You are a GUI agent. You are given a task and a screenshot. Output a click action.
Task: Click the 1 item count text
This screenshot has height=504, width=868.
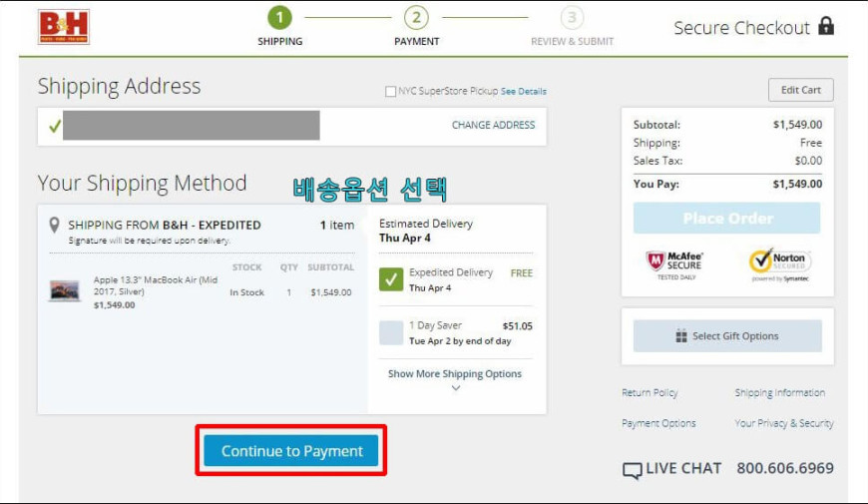pos(337,226)
